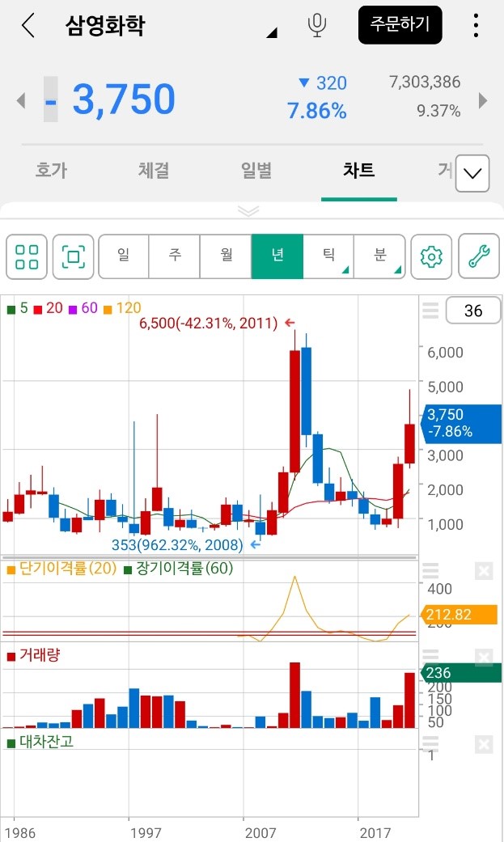Open the 분 minute period dropdown
The image size is (504, 842).
(379, 256)
